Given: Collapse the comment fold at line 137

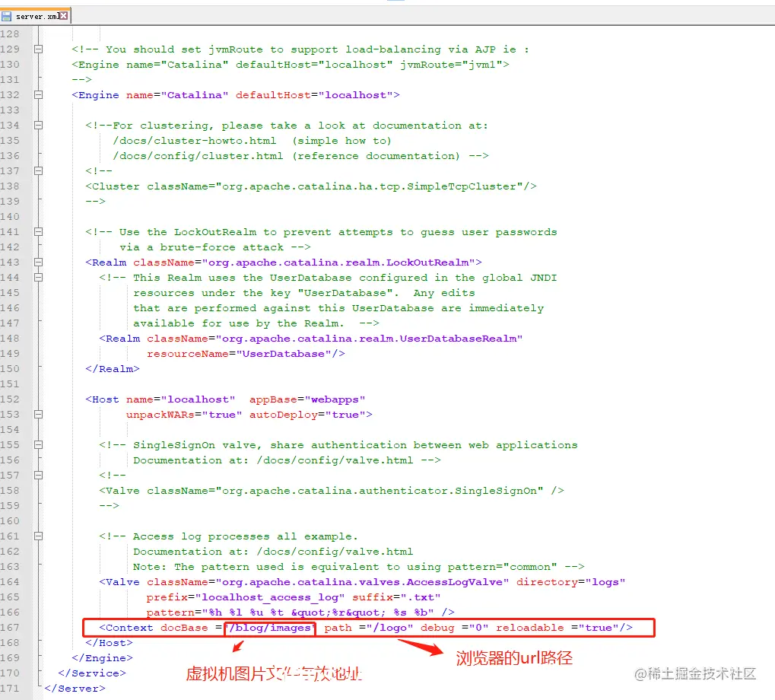Looking at the screenshot, I should click(x=38, y=170).
